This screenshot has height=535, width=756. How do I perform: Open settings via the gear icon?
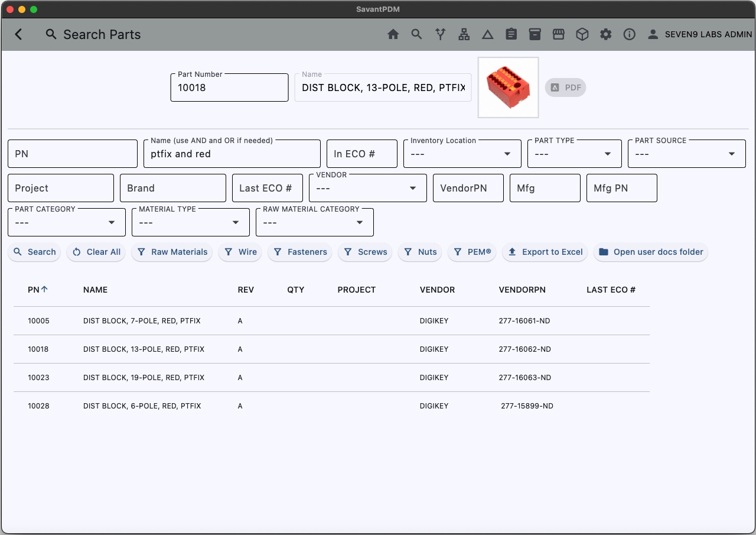coord(605,34)
